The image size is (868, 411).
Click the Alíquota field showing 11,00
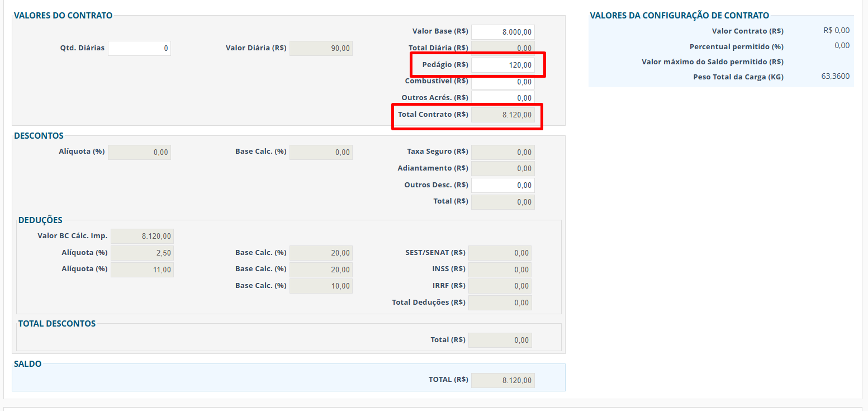tap(142, 270)
